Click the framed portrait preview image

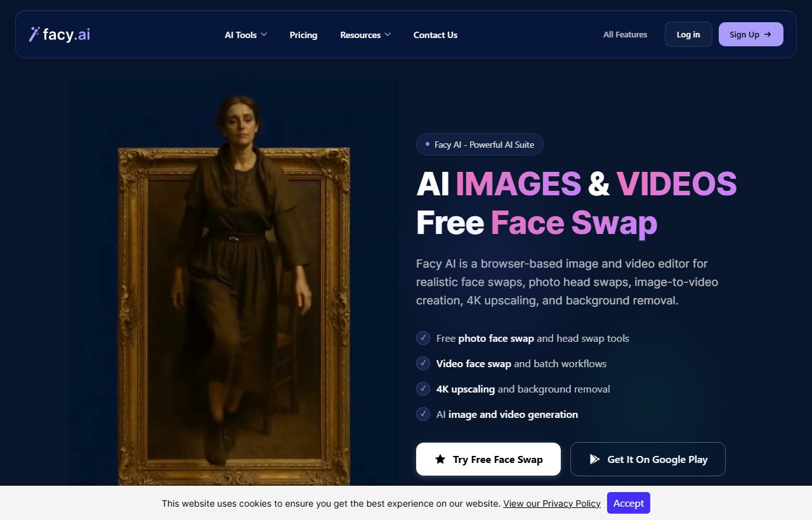(x=233, y=282)
